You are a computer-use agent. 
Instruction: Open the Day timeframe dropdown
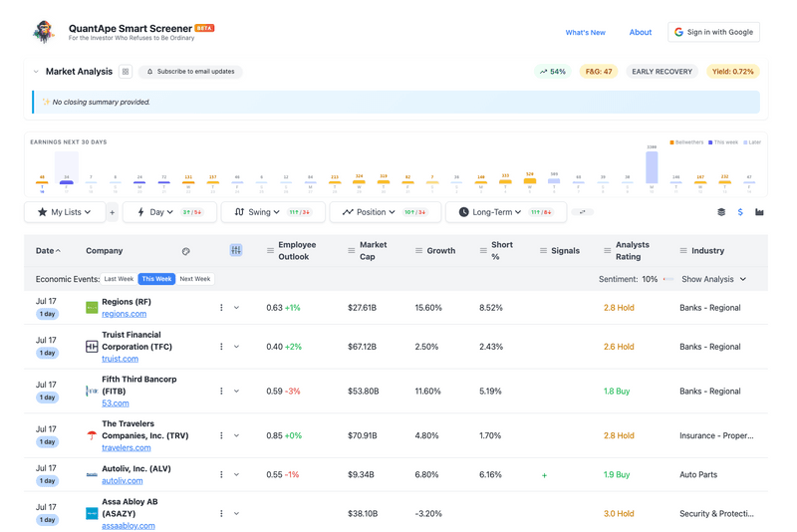pos(169,212)
